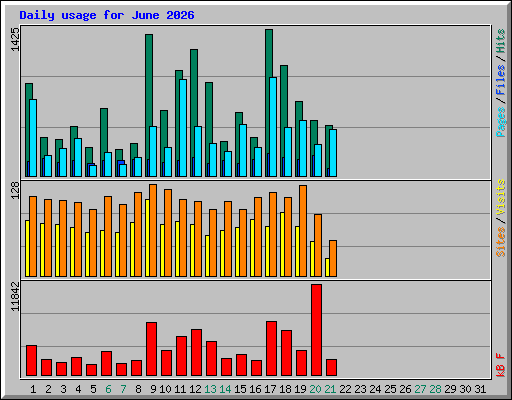Click the 'Pages' legend label
The height and width of the screenshot is (400, 512).
pyautogui.click(x=501, y=122)
